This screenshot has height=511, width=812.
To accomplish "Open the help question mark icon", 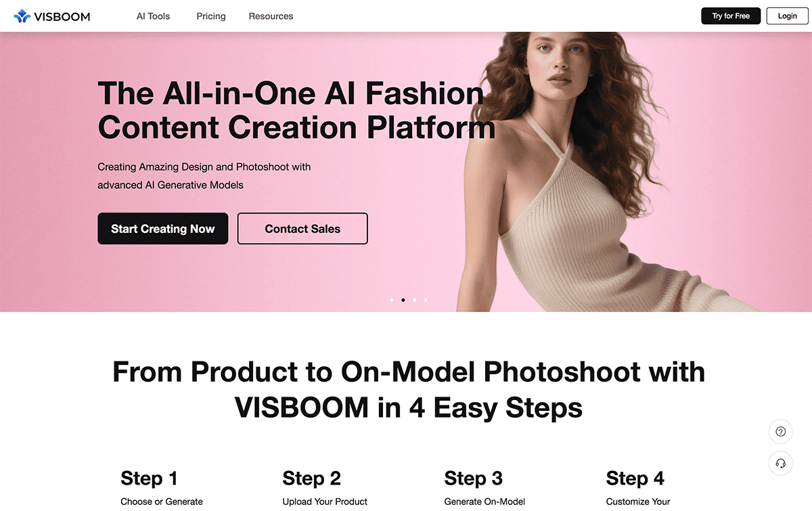I will tap(781, 432).
